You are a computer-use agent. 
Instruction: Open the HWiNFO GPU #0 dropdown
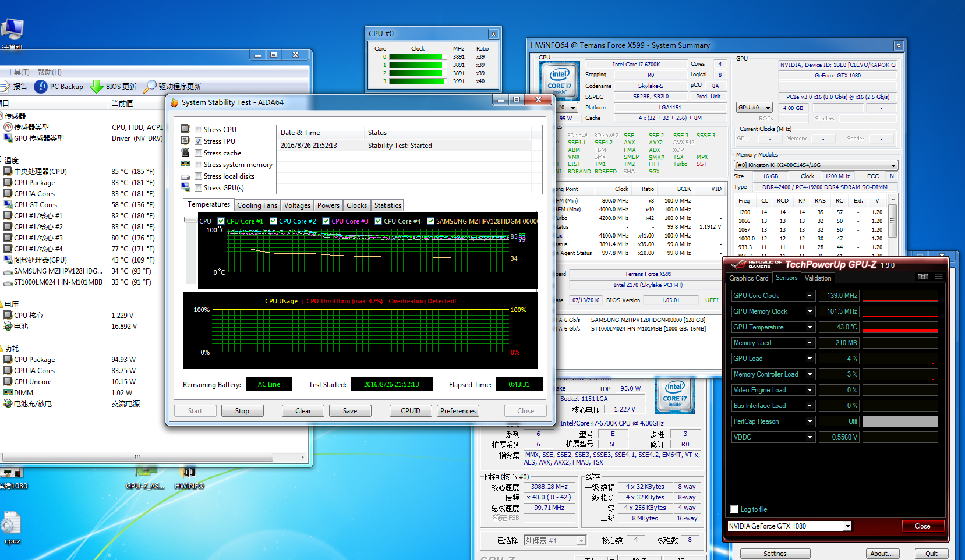(754, 108)
